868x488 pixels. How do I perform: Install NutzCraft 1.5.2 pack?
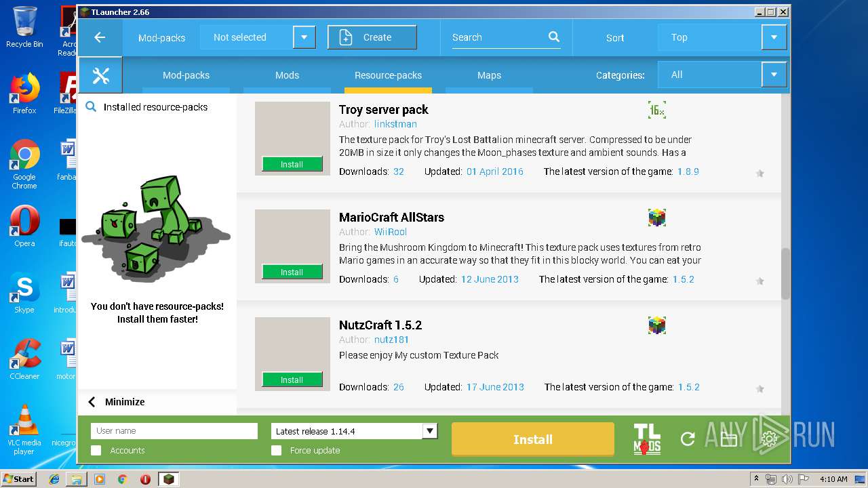point(292,380)
